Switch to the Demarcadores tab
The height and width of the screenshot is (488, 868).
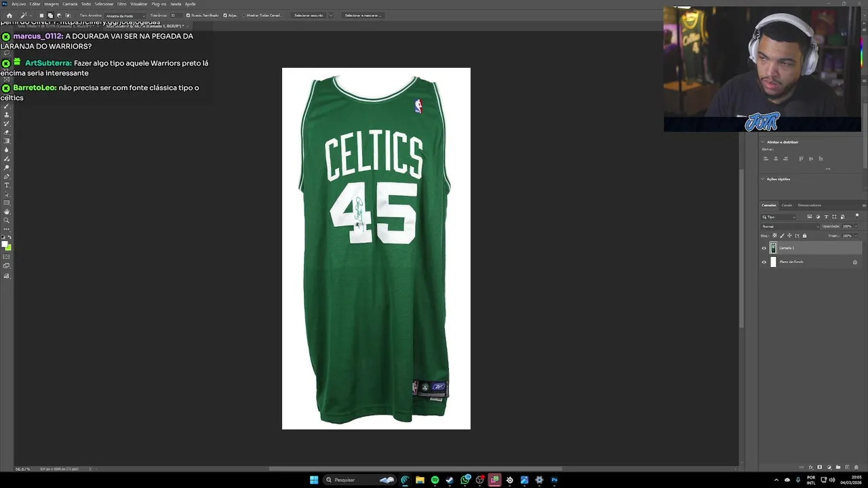point(810,205)
